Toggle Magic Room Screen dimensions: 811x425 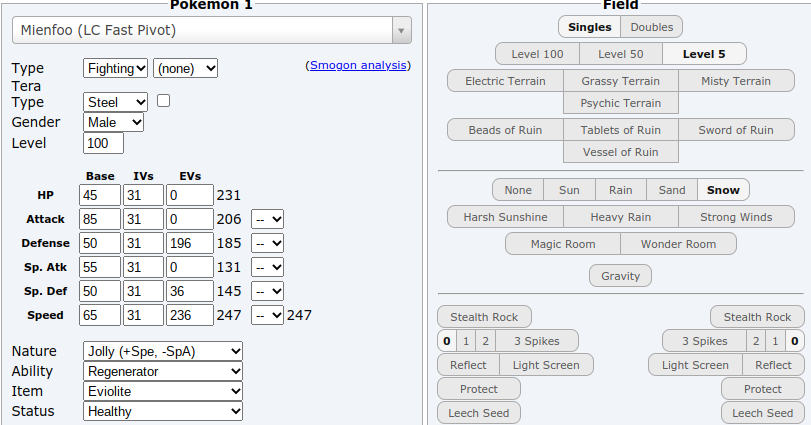coord(563,244)
